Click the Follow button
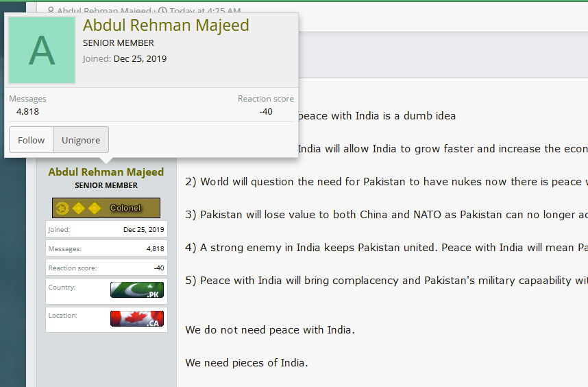 point(31,140)
